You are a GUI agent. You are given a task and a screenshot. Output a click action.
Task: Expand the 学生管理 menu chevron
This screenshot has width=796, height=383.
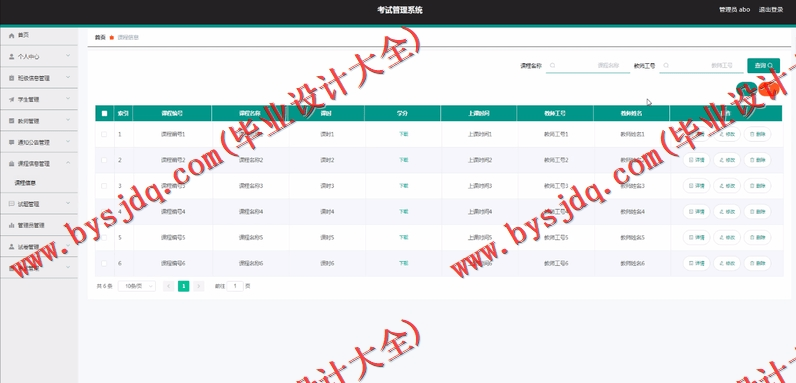(x=68, y=99)
